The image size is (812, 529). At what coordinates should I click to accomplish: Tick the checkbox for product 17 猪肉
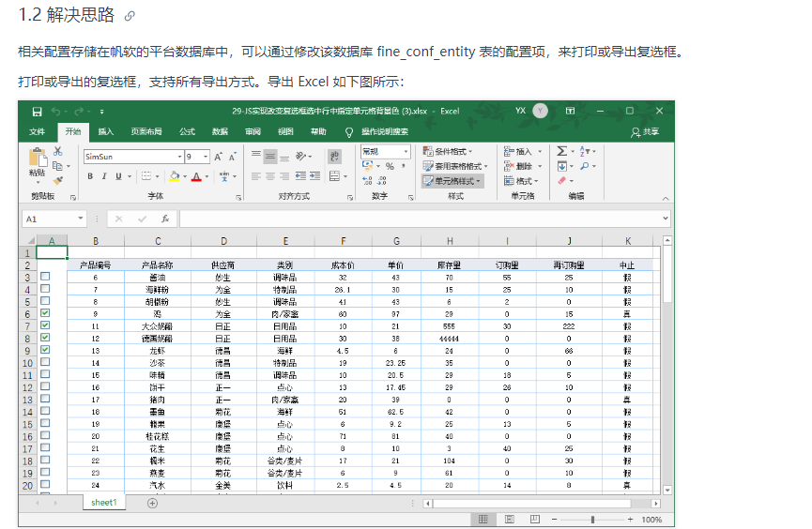click(x=45, y=399)
